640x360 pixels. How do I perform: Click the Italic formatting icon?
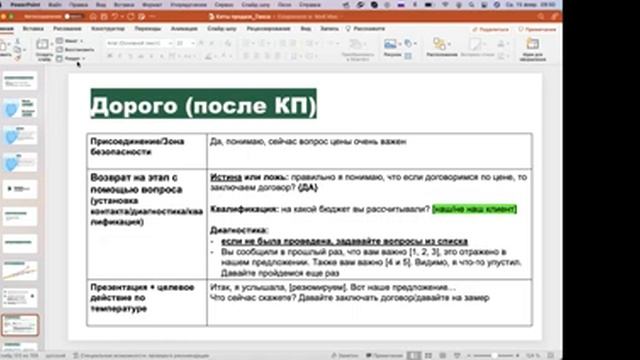coord(120,56)
